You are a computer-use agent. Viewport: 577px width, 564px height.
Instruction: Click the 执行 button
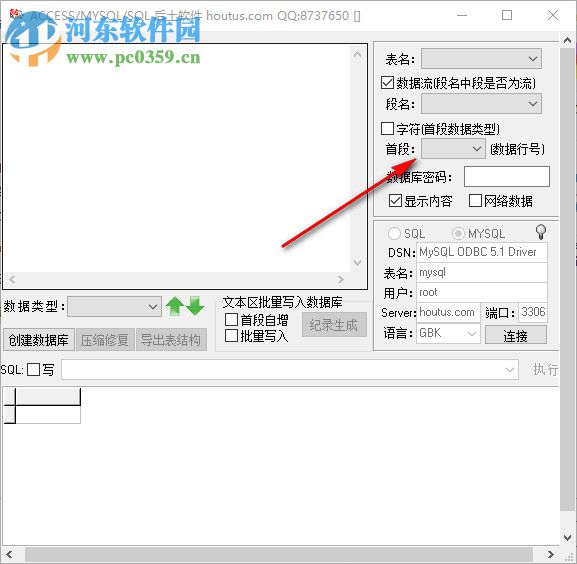pos(545,369)
